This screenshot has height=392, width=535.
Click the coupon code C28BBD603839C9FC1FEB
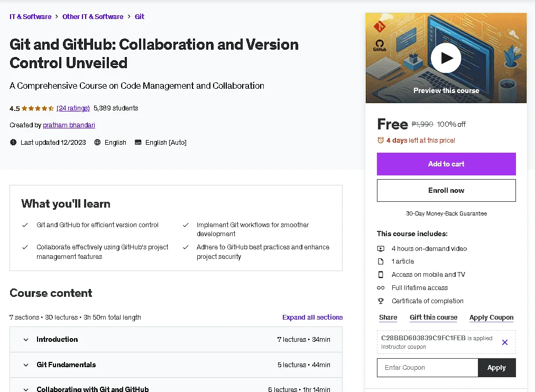tap(423, 338)
